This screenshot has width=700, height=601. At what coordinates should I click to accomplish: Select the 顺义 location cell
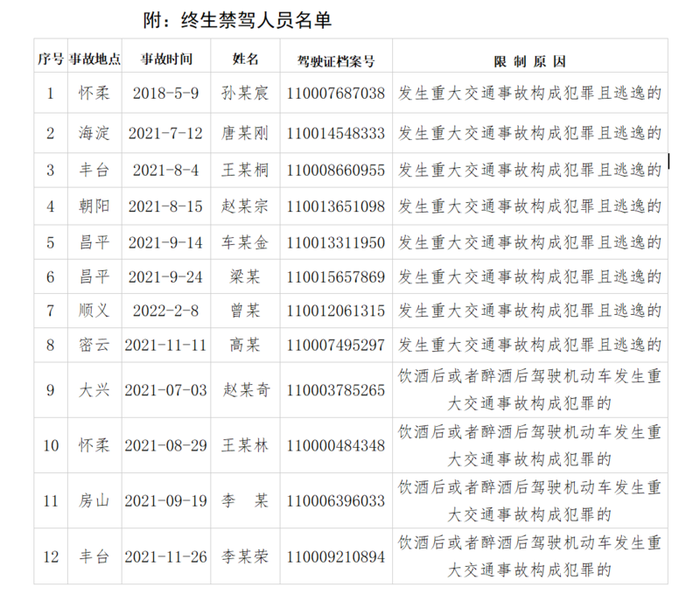(94, 311)
